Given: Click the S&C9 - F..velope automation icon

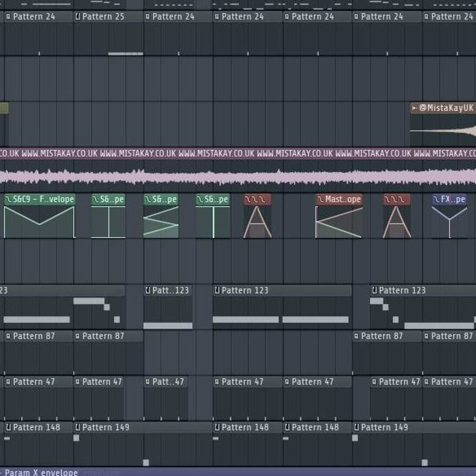Looking at the screenshot, I should tap(8, 199).
